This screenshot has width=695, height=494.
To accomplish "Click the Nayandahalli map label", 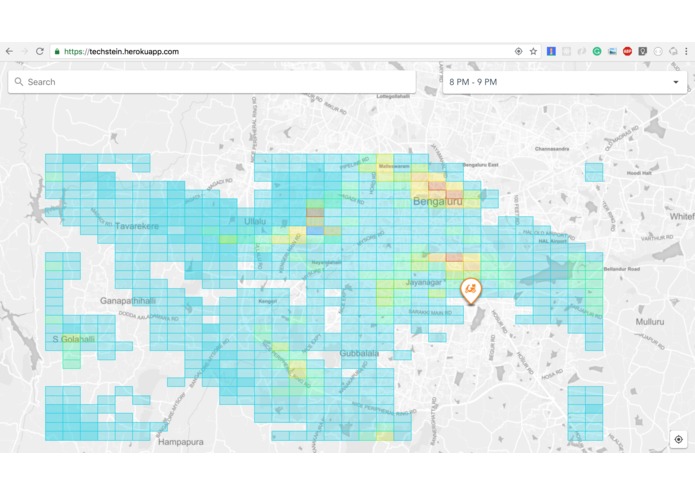I will 326,262.
